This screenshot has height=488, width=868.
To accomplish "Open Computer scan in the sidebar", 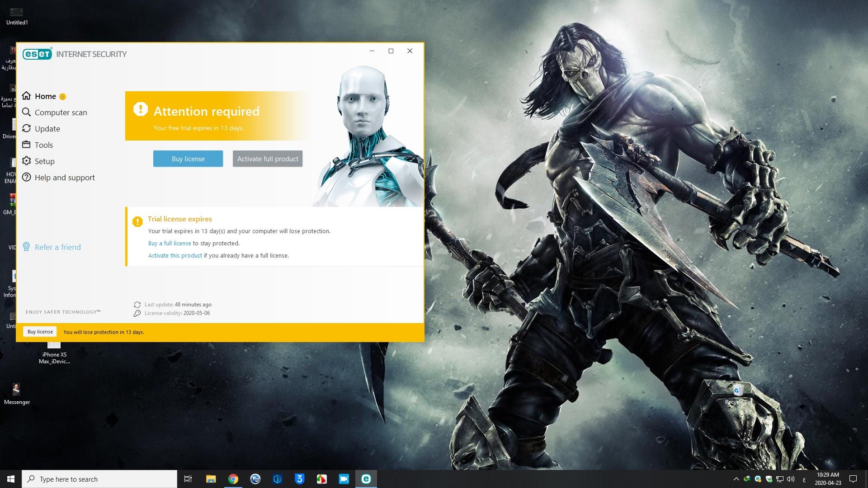I will tap(55, 113).
